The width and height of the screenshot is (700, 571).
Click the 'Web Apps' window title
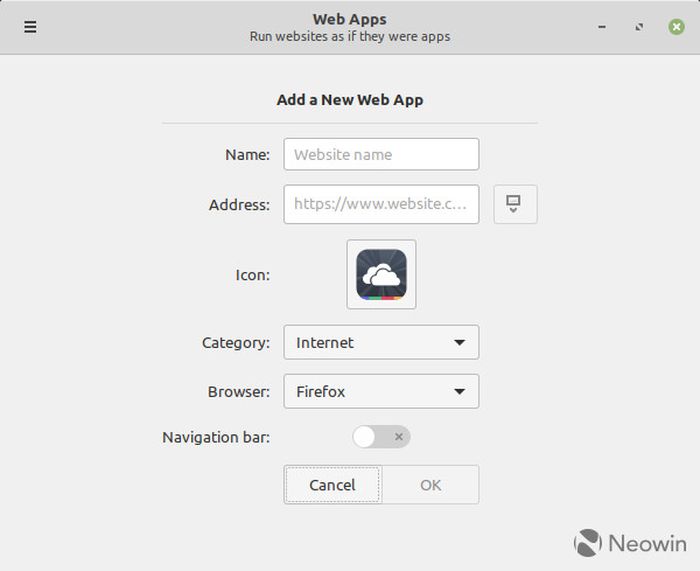click(350, 19)
